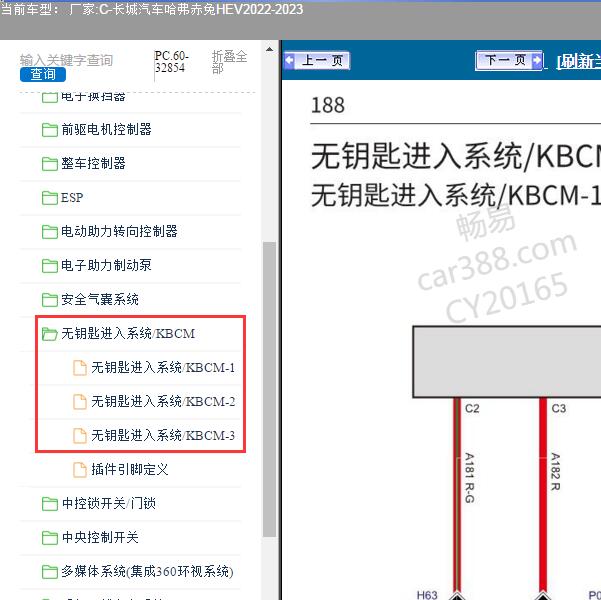Open 插件引脚定义 page
Image resolution: width=601 pixels, height=600 pixels.
(x=130, y=469)
